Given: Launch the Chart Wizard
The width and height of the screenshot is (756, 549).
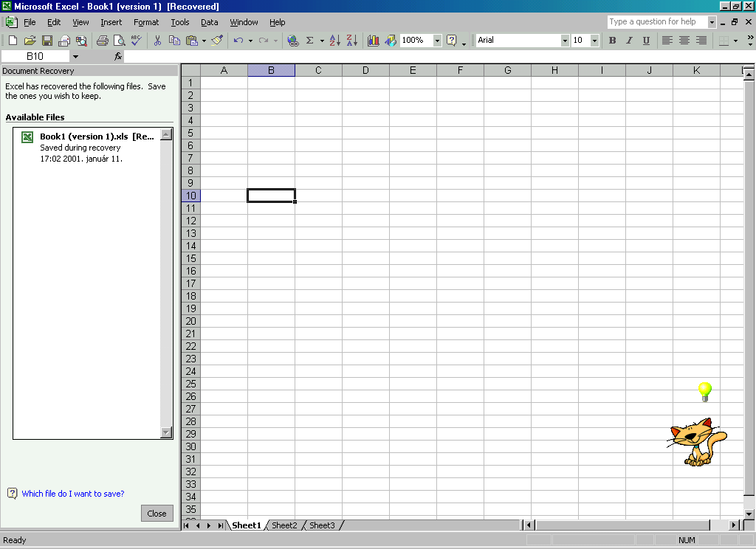Looking at the screenshot, I should 373,41.
